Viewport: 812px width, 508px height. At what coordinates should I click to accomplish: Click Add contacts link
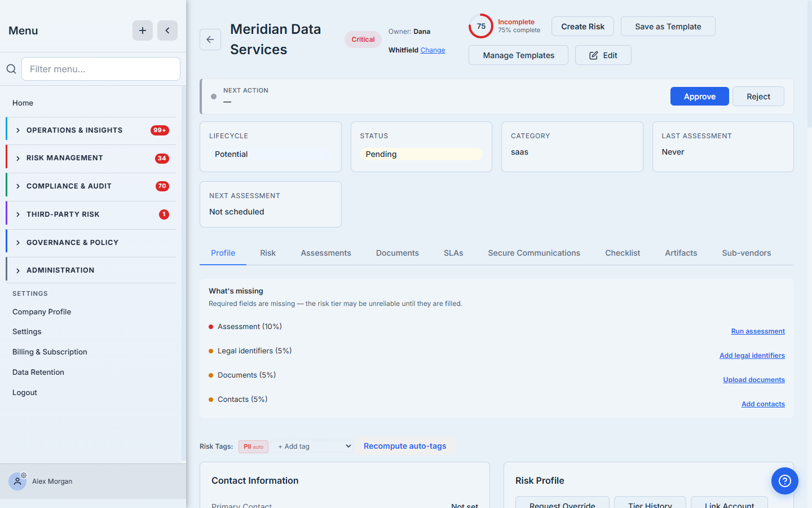tap(763, 404)
